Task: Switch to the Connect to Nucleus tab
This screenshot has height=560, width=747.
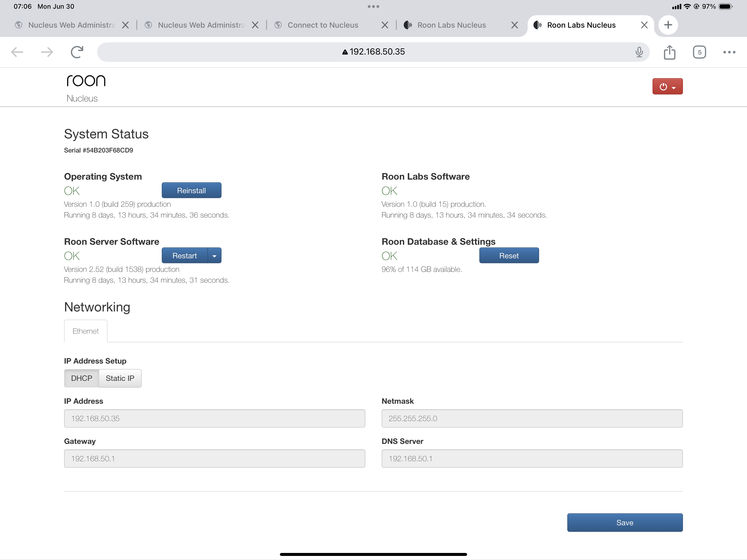Action: tap(322, 25)
